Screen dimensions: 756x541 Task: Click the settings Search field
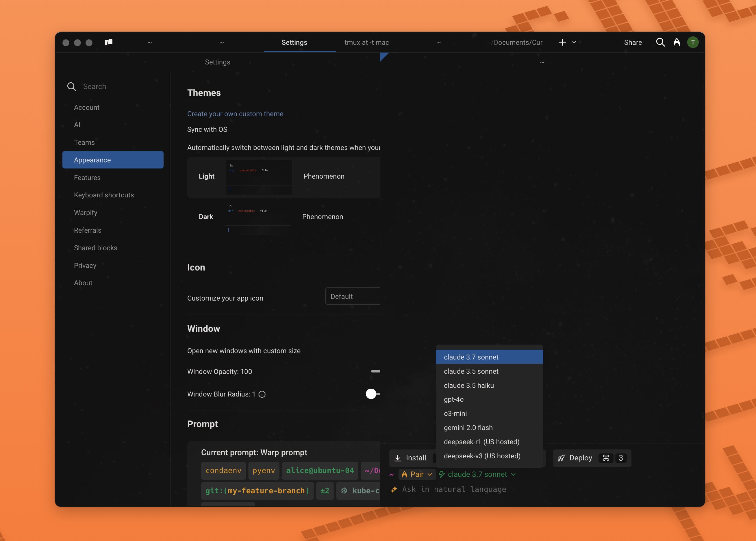pos(115,87)
